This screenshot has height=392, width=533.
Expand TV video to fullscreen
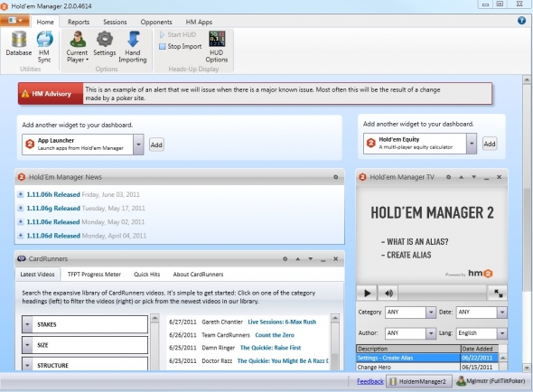pyautogui.click(x=498, y=293)
